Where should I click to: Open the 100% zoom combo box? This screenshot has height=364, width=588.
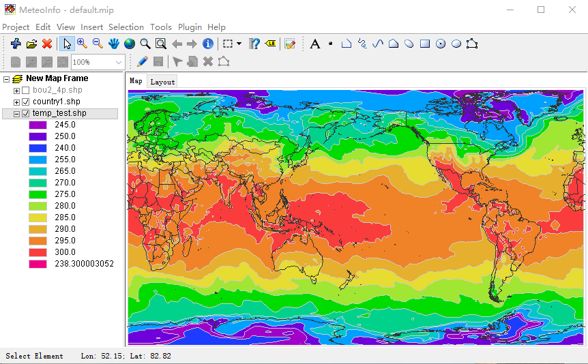click(x=119, y=62)
